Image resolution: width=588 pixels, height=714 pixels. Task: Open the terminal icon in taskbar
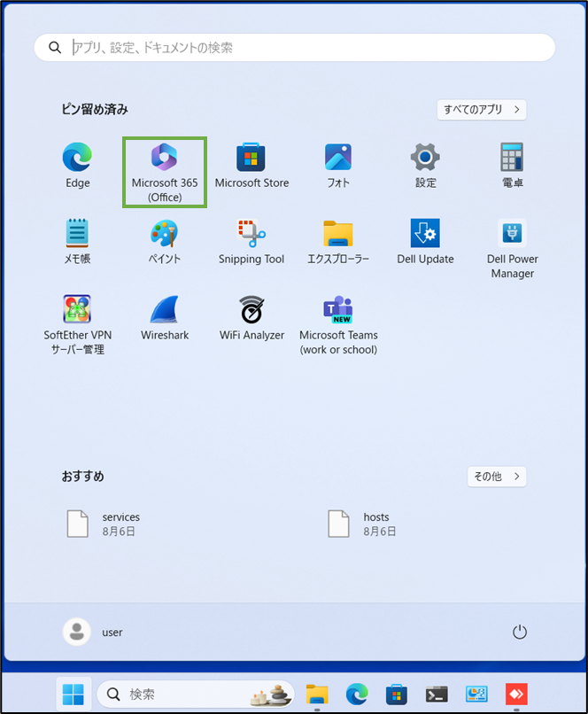pos(437,694)
